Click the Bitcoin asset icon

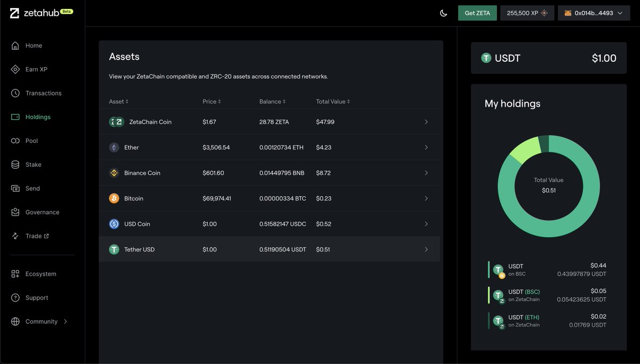pos(114,199)
